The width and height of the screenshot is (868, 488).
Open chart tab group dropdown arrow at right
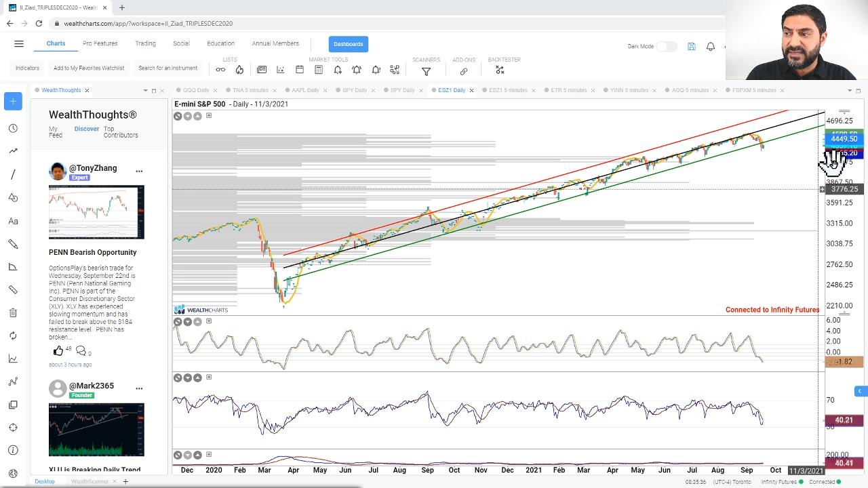pyautogui.click(x=849, y=90)
